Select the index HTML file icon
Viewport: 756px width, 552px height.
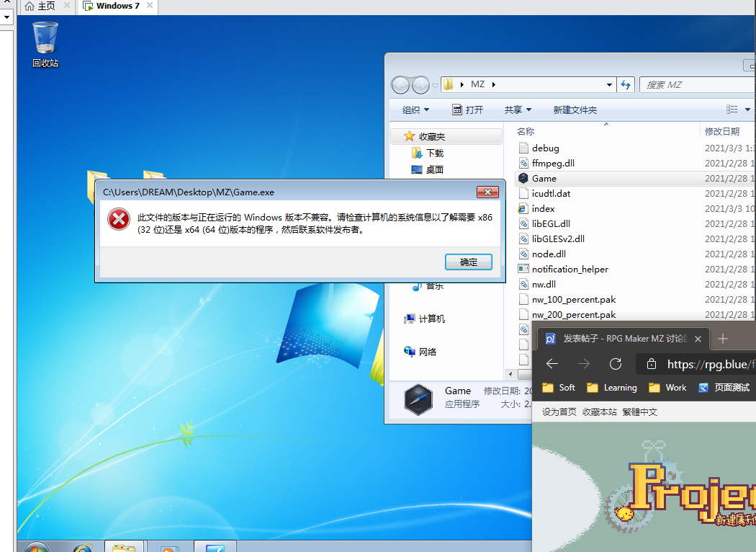tap(523, 209)
